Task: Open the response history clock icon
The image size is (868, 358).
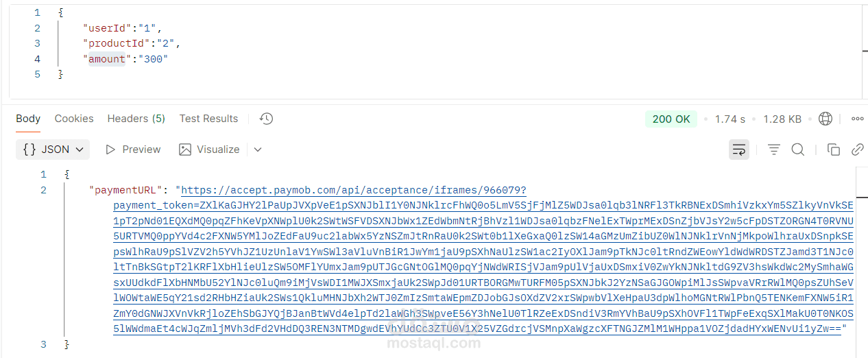Action: click(267, 119)
